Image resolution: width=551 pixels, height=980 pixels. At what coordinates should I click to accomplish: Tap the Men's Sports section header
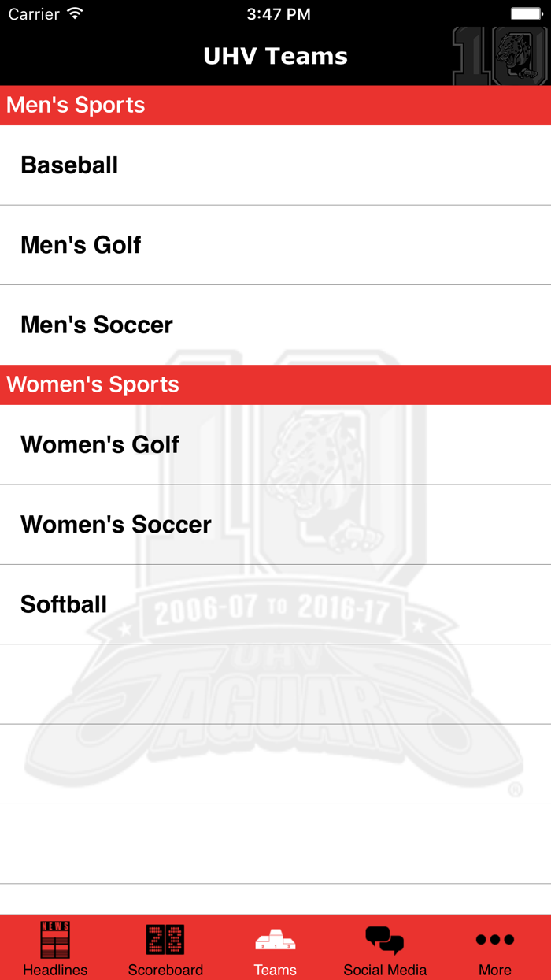pos(275,104)
